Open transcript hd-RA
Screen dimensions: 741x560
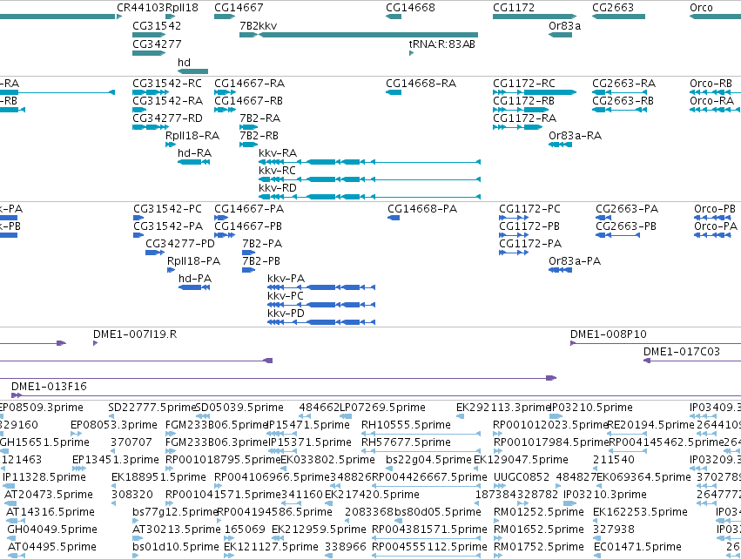coord(195,153)
